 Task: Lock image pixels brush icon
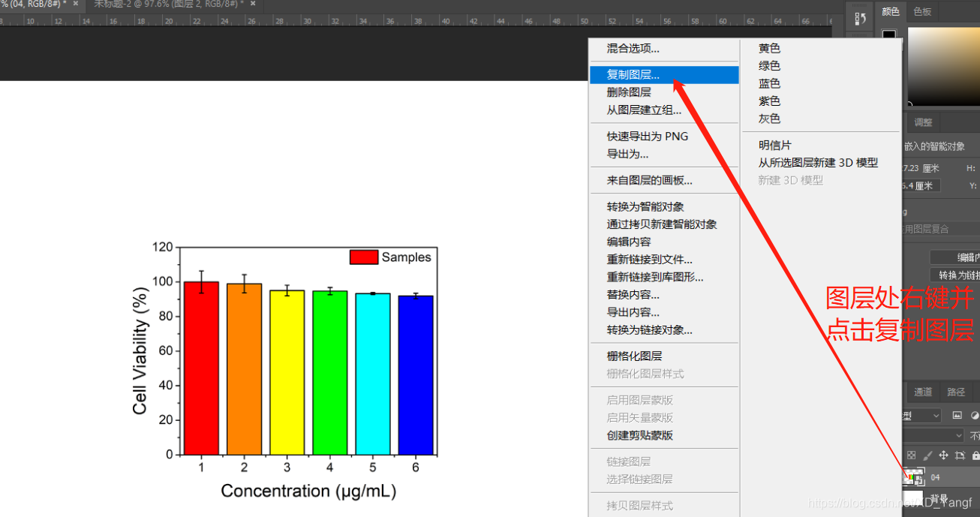click(927, 455)
